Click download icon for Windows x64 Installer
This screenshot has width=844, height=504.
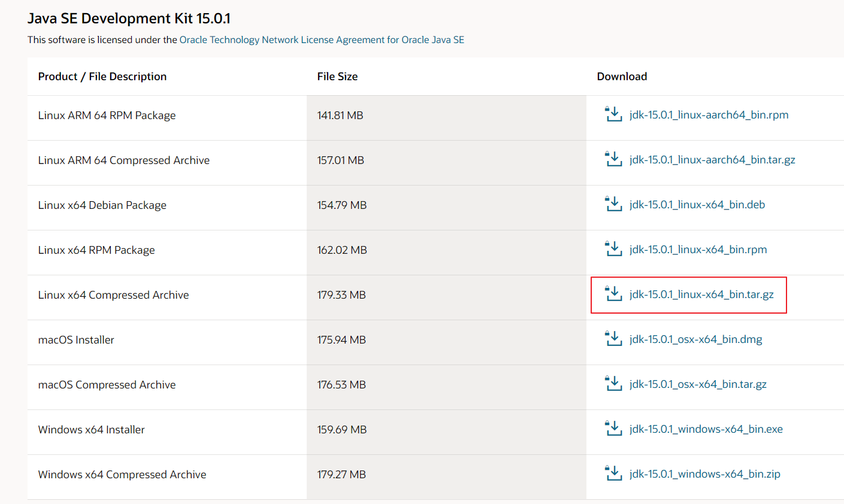coord(613,429)
